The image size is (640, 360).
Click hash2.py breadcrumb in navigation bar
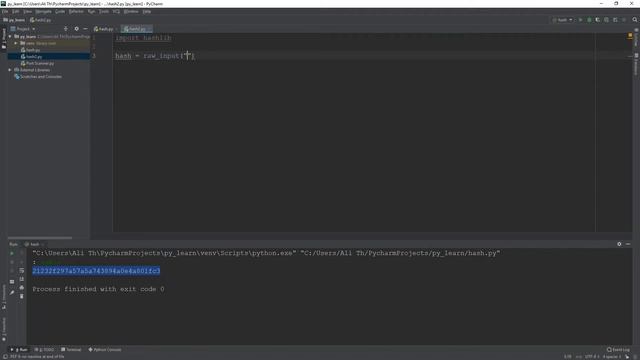(40, 20)
